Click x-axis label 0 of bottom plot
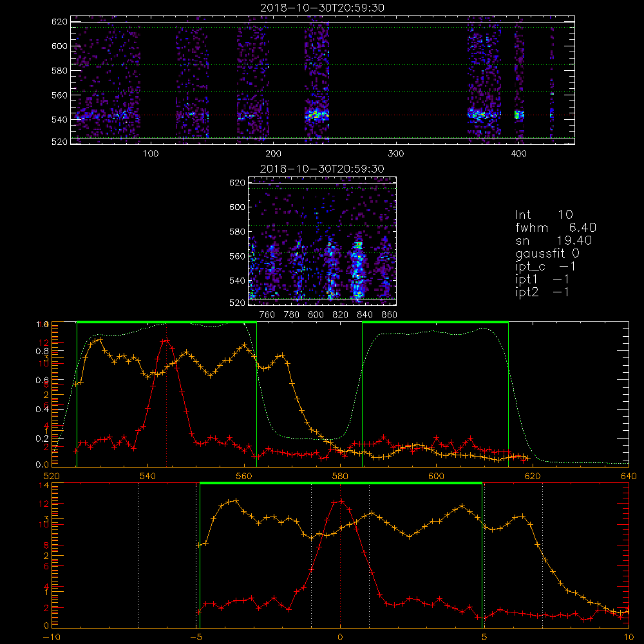Viewport: 644px width, 644px height. point(340,638)
